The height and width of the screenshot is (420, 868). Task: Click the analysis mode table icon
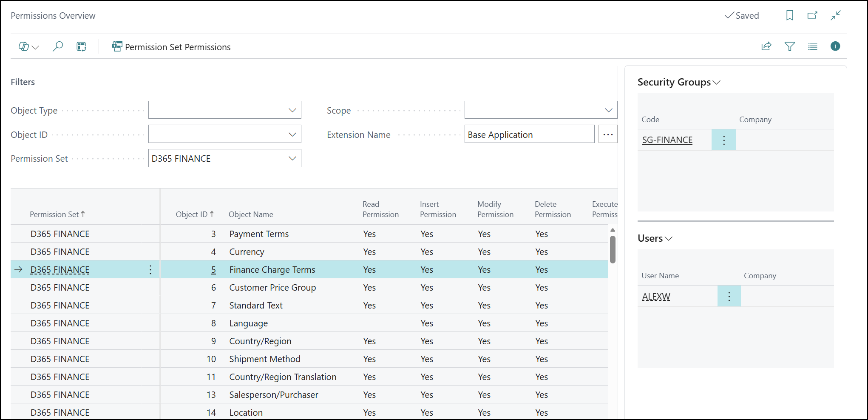pos(81,46)
